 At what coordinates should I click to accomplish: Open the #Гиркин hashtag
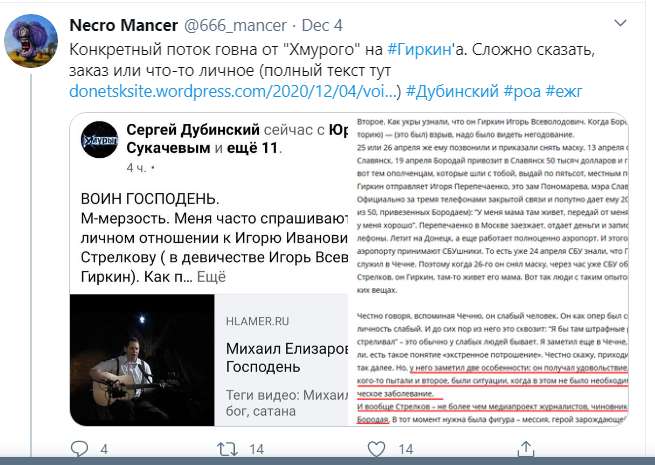(419, 49)
